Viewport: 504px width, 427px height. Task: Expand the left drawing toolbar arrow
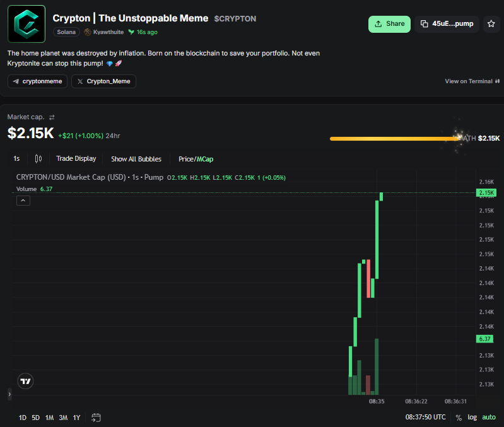tap(9, 394)
